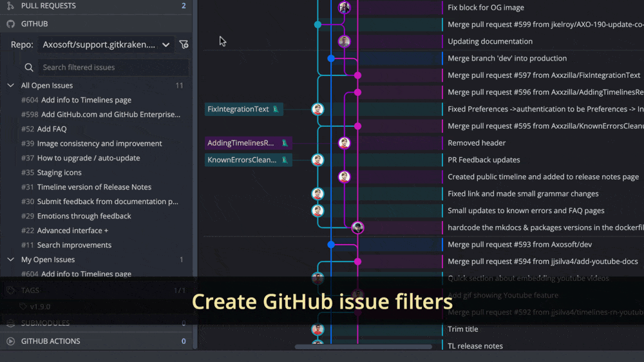Open issue #35 Staging icons
This screenshot has width=644, height=362.
[x=52, y=173]
